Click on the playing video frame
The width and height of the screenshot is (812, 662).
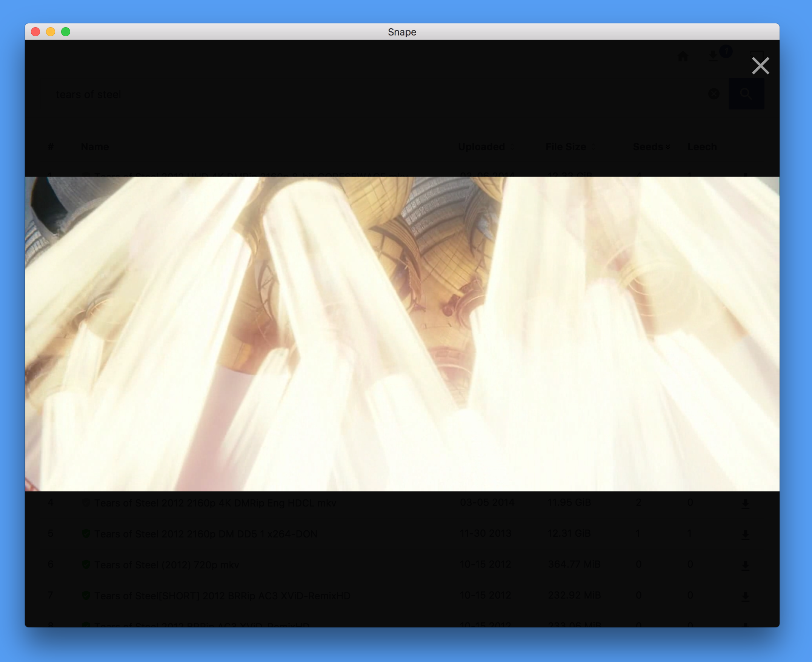pos(402,334)
